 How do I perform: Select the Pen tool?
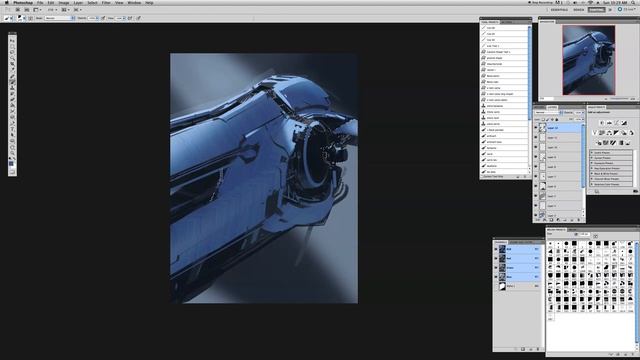pyautogui.click(x=12, y=122)
